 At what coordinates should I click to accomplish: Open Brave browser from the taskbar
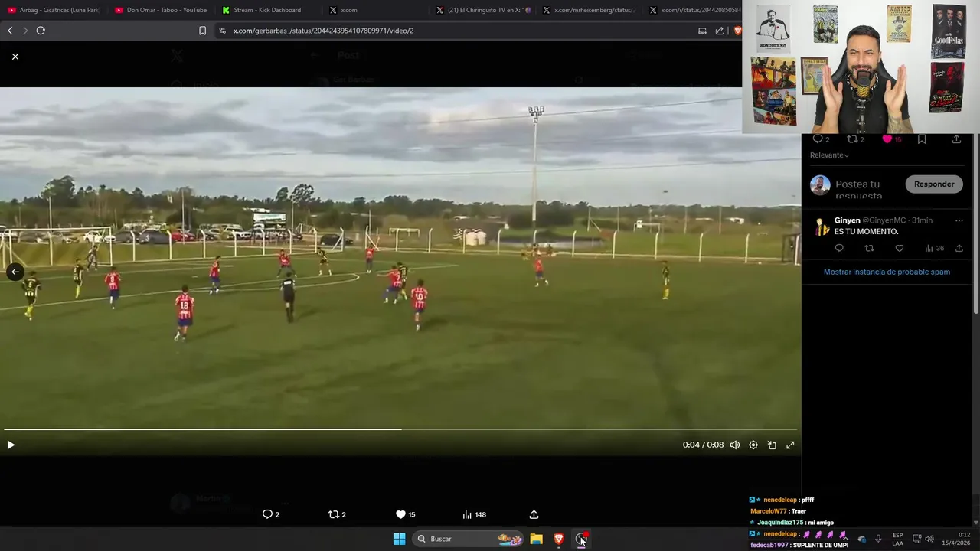pyautogui.click(x=559, y=539)
